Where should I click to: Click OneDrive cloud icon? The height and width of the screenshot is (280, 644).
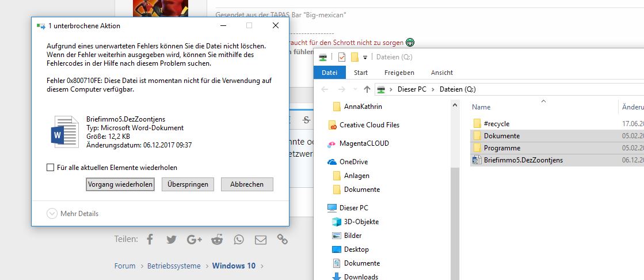click(x=332, y=162)
